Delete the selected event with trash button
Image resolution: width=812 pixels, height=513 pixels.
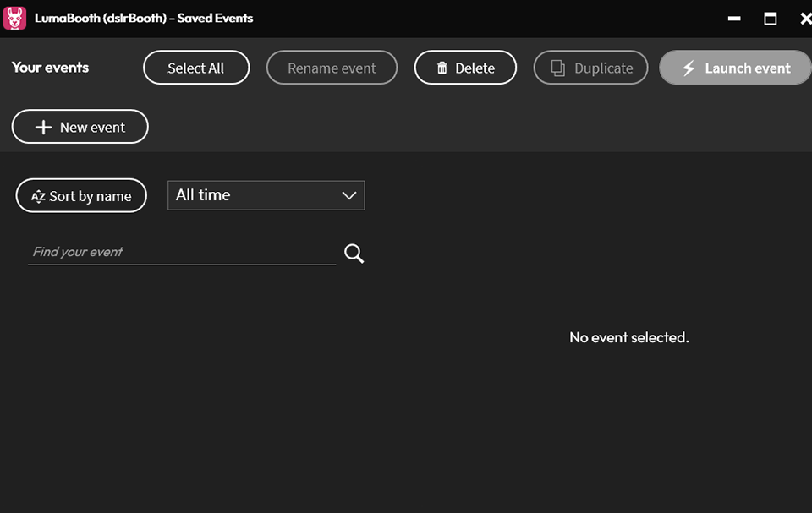pos(465,68)
